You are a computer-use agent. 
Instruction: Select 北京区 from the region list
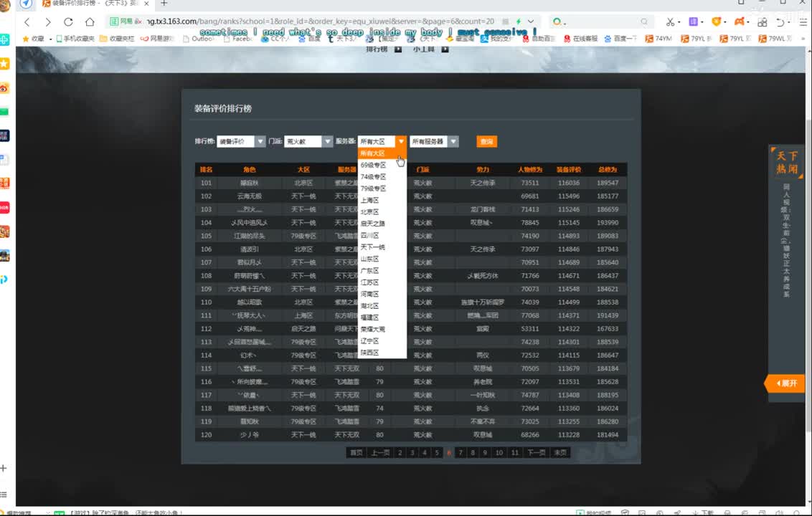pos(369,212)
